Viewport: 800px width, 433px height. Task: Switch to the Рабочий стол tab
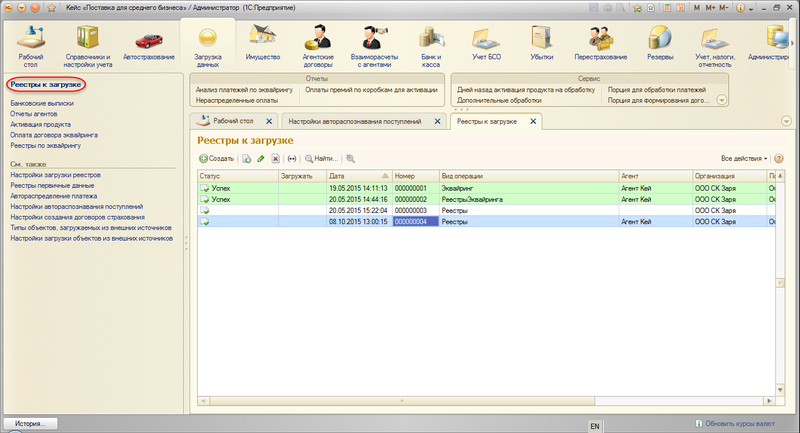233,121
